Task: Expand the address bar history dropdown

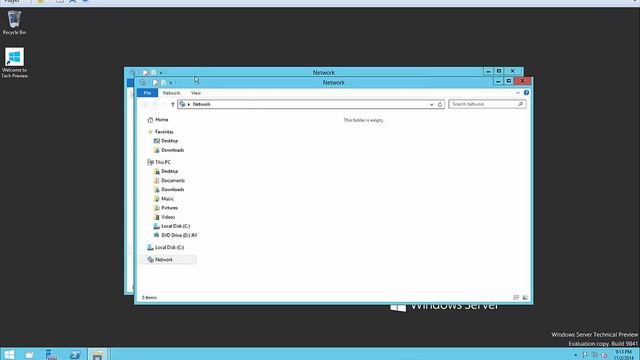Action: pyautogui.click(x=431, y=104)
